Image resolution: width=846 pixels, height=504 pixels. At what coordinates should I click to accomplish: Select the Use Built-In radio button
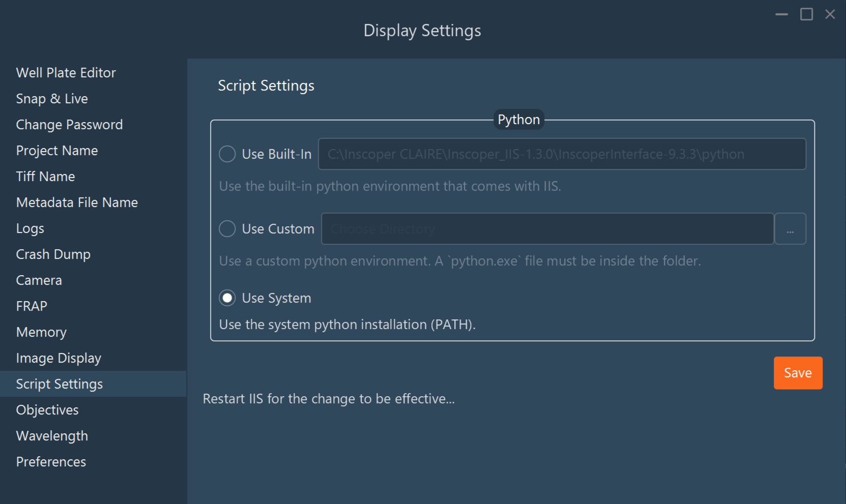pyautogui.click(x=227, y=154)
